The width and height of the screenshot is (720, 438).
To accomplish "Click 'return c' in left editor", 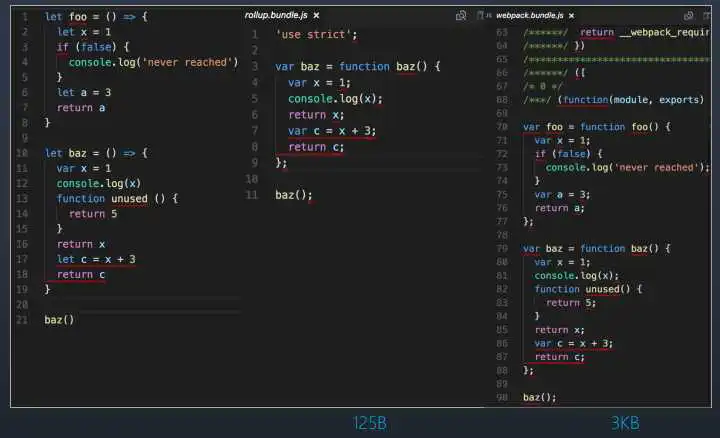I will [81, 275].
